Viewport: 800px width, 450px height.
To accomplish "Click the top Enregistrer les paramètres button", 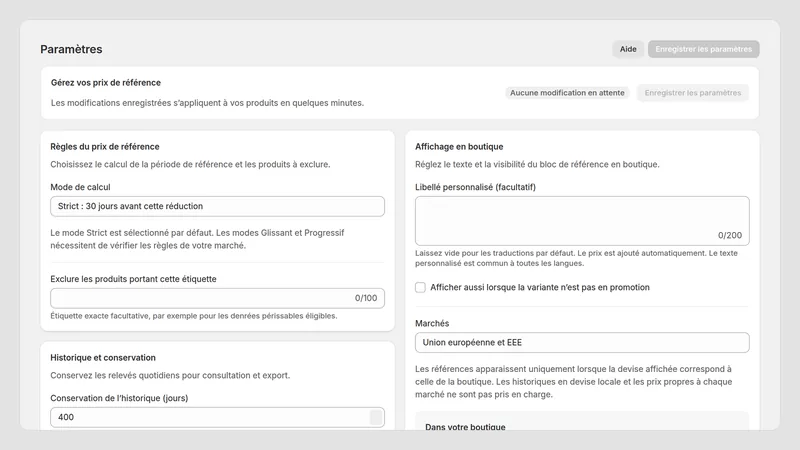I will pyautogui.click(x=704, y=49).
